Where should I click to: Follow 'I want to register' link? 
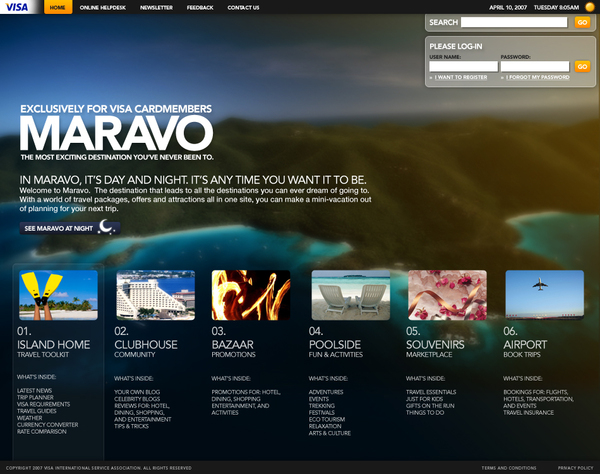tap(461, 77)
